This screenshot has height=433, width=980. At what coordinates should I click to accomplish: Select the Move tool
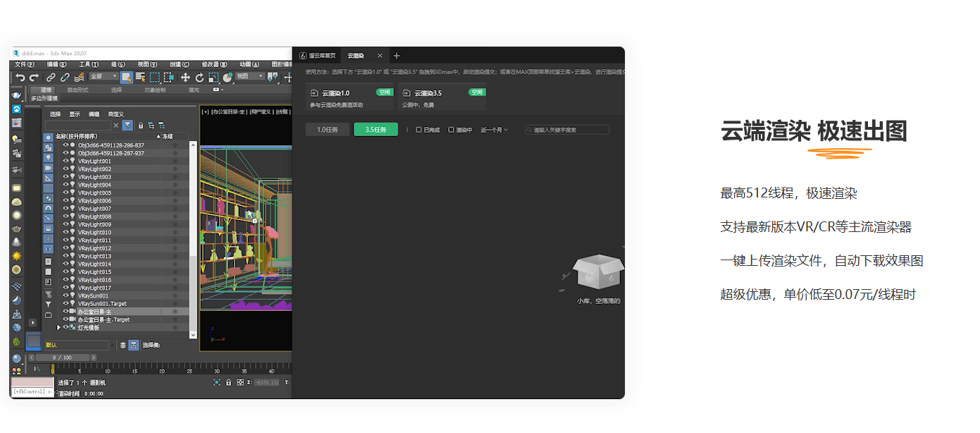tap(185, 77)
